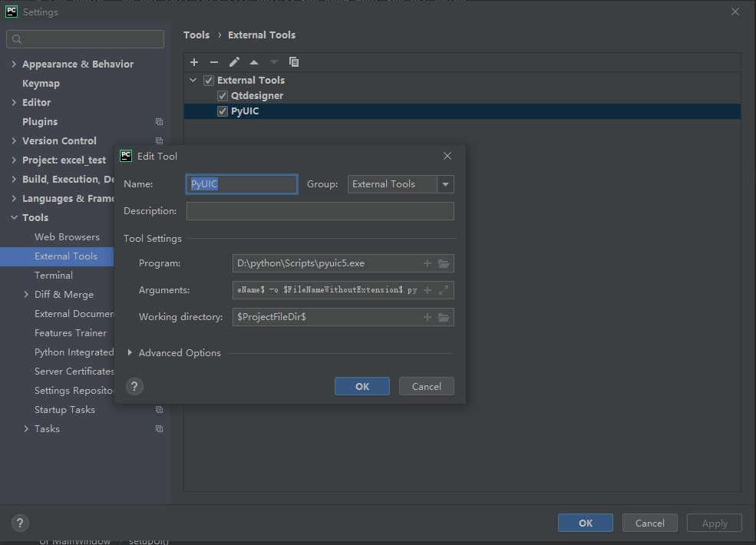
Task: Move PyUIC up in the list
Action: 254,61
